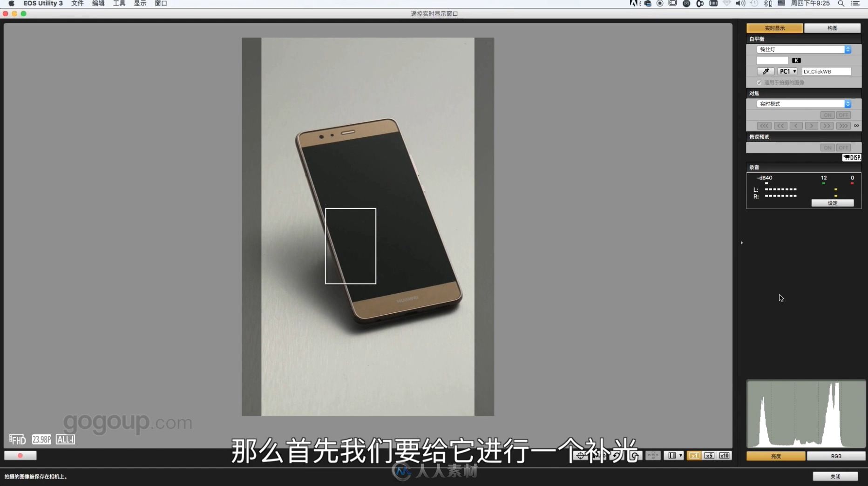Click the single > focus adjustment button
Viewport: 868px width, 486px height.
812,126
